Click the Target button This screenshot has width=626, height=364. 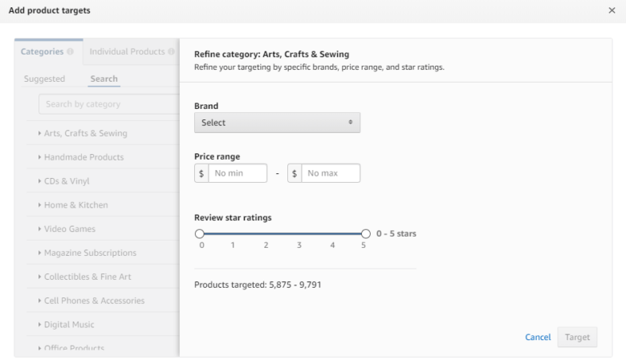[577, 338]
